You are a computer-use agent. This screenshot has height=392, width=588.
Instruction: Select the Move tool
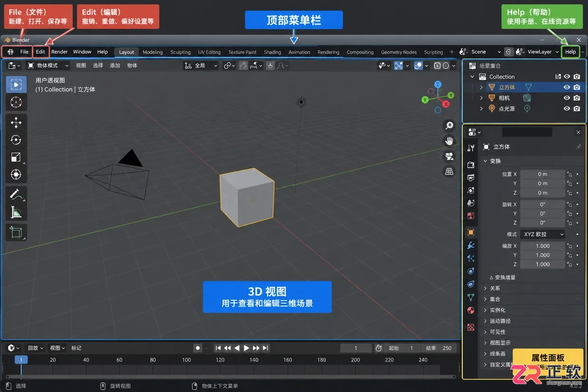[x=16, y=123]
